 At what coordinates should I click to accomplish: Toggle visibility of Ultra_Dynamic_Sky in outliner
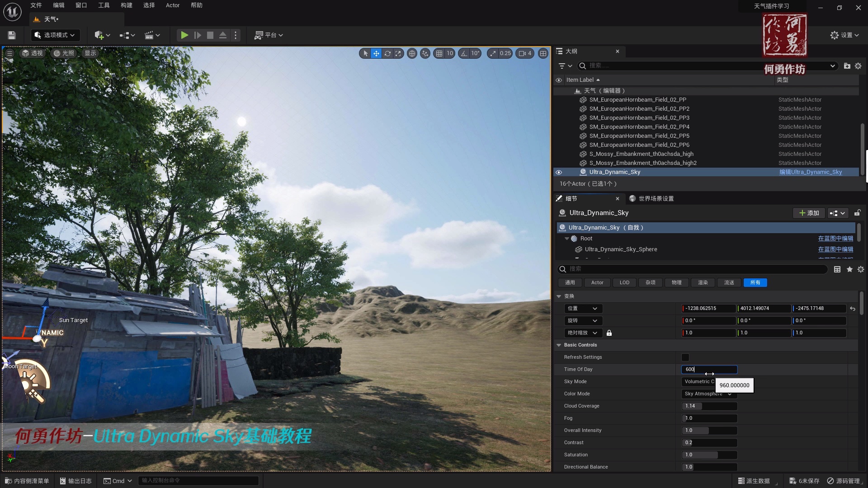coord(559,172)
